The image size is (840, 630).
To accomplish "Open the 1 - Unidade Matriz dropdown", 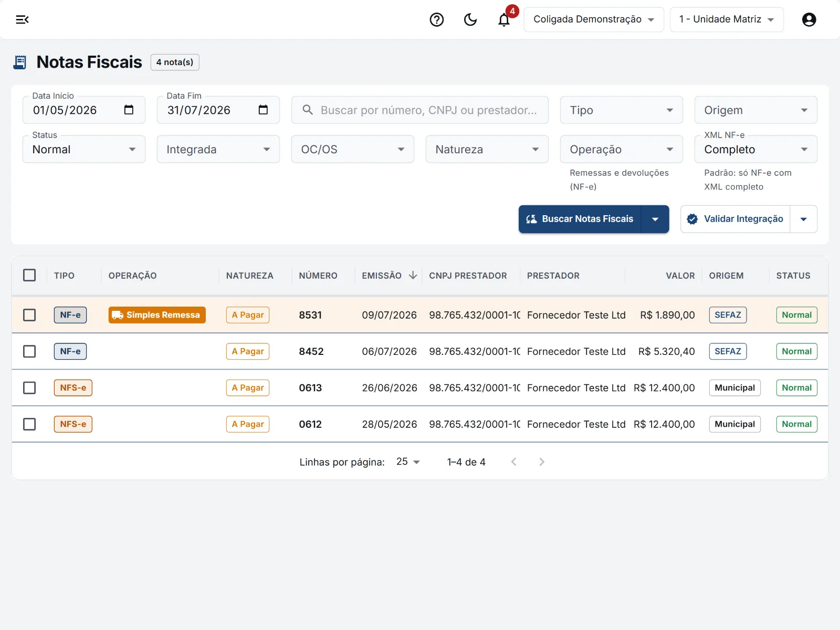I will (x=727, y=19).
